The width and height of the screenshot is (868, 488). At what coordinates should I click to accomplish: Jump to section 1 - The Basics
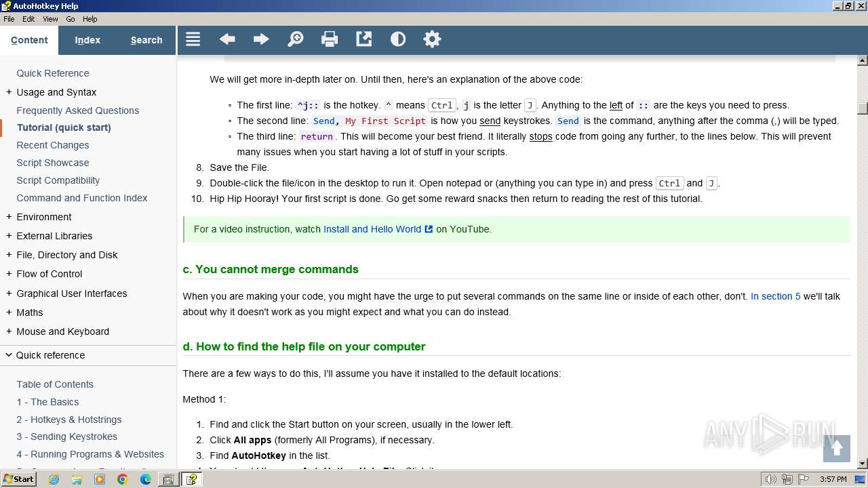(x=47, y=402)
